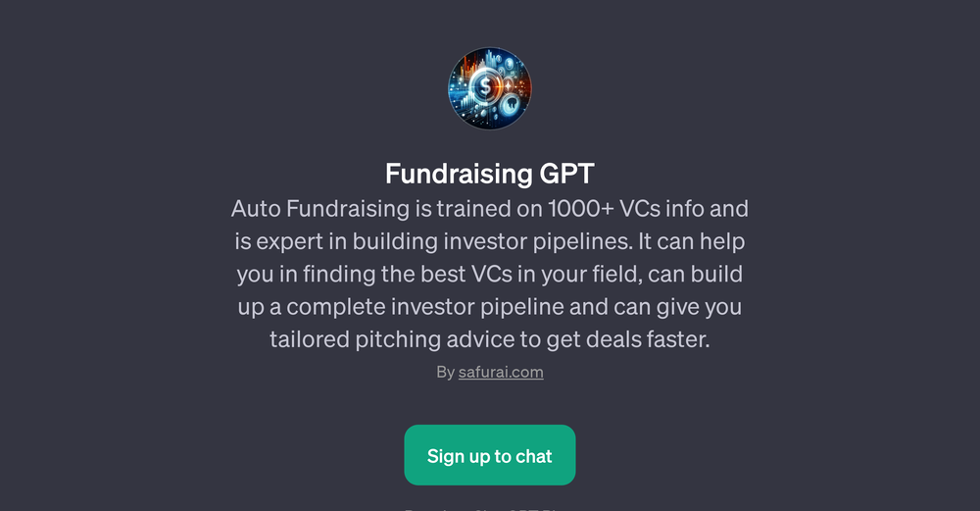
Task: Open the safurai.com author link
Action: [x=501, y=373]
